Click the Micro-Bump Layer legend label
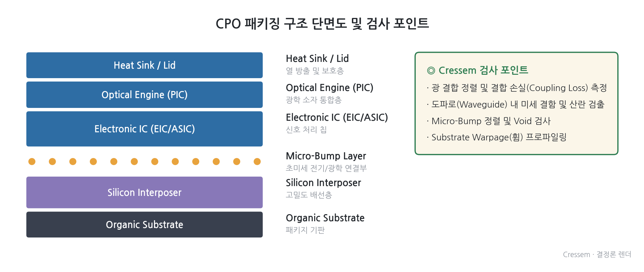644x272 pixels. pos(326,156)
